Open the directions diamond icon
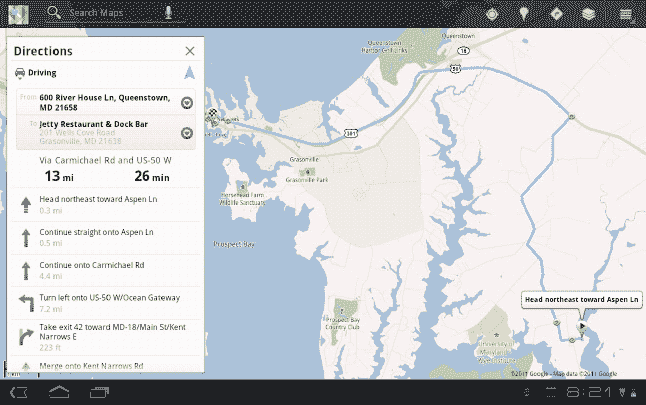 556,14
